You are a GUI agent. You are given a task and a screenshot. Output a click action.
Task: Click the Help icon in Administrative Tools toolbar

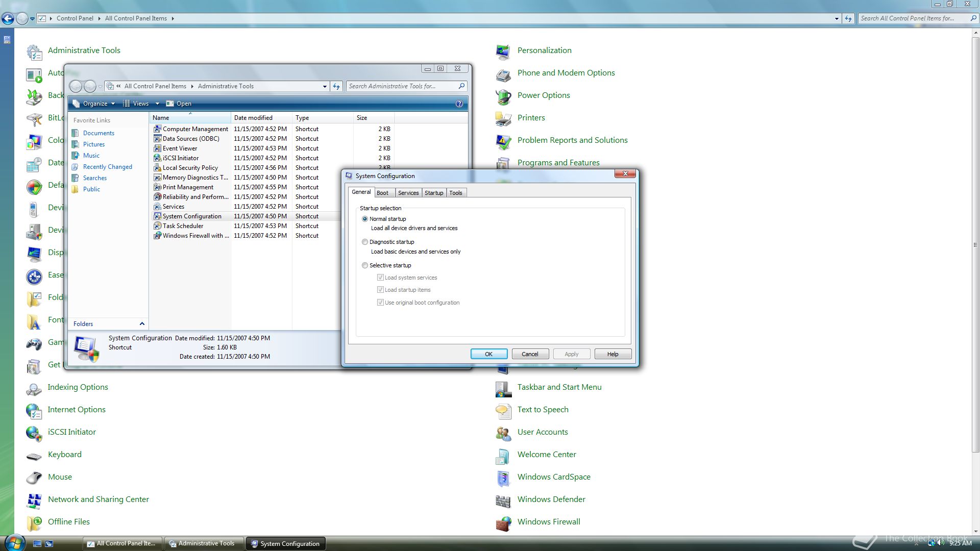tap(459, 104)
